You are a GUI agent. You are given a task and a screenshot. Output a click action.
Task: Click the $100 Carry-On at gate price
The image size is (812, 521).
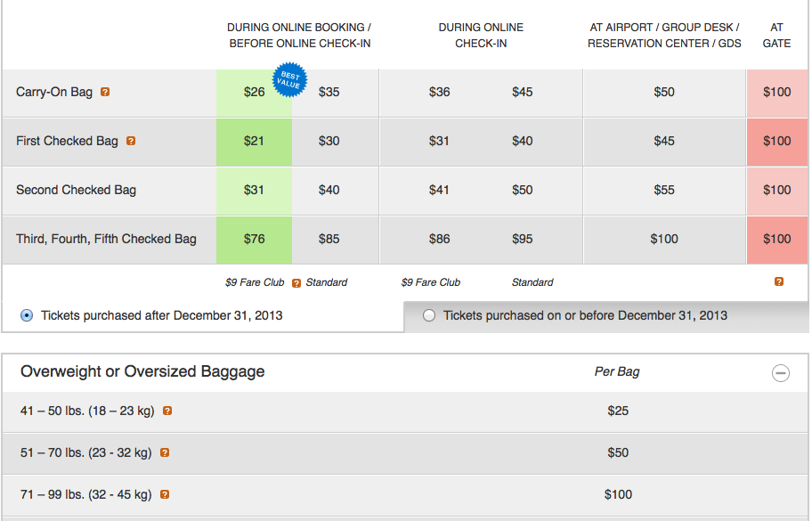coord(776,92)
